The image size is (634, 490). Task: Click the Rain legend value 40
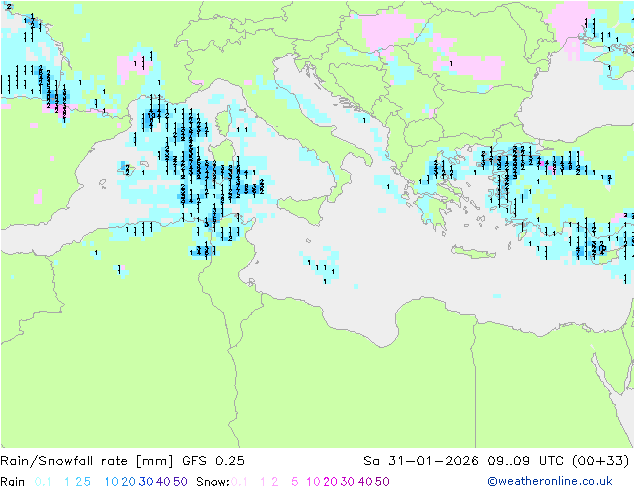click(163, 482)
